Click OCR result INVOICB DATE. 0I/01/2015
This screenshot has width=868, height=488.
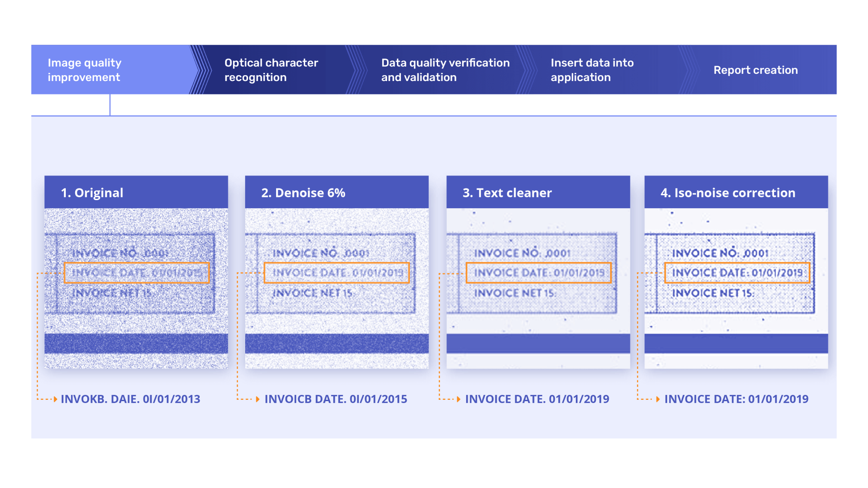(x=336, y=399)
